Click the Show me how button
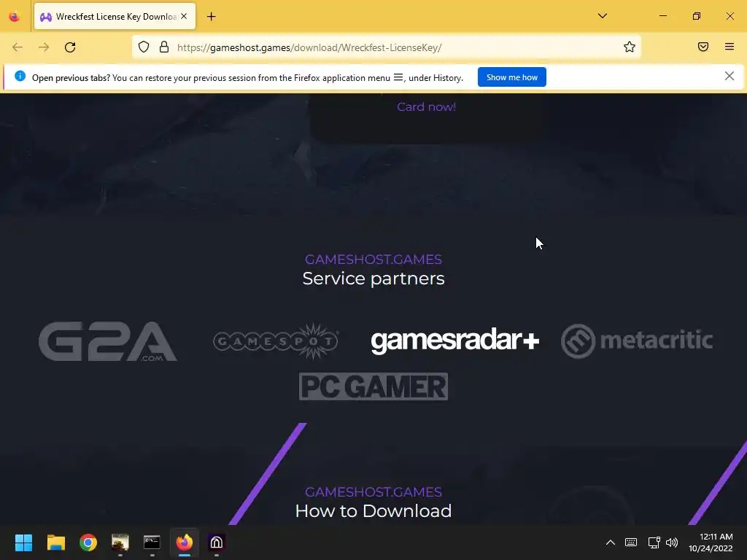 (511, 77)
